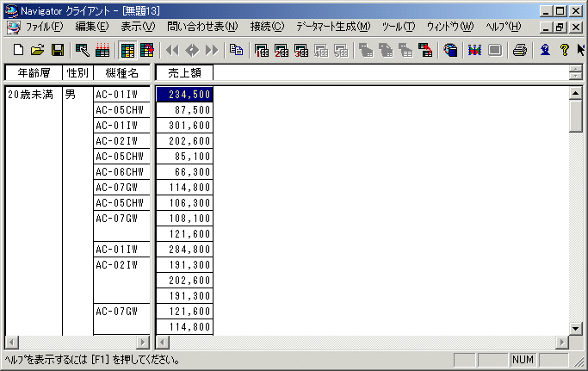Click the vertical scrollbar thumb

click(x=576, y=116)
